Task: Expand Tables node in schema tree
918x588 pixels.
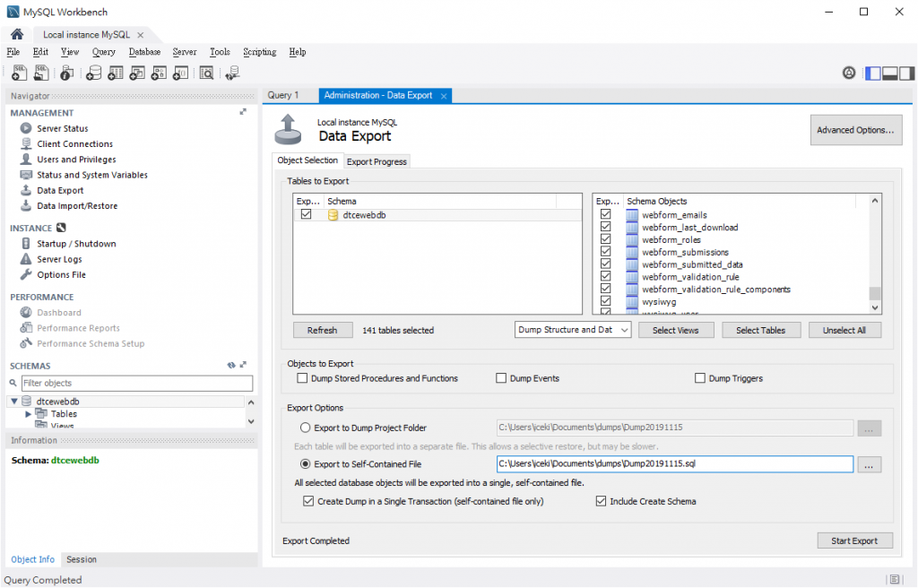Action: click(28, 414)
